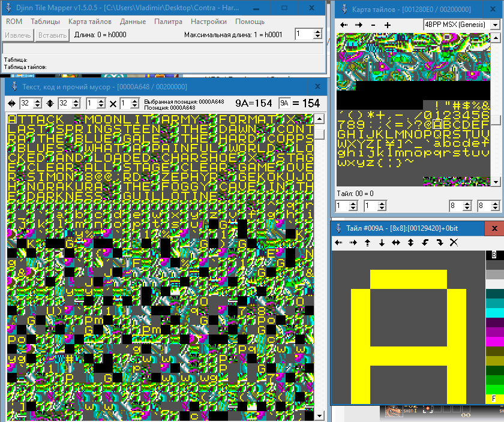Flip the tile vertically

click(410, 243)
